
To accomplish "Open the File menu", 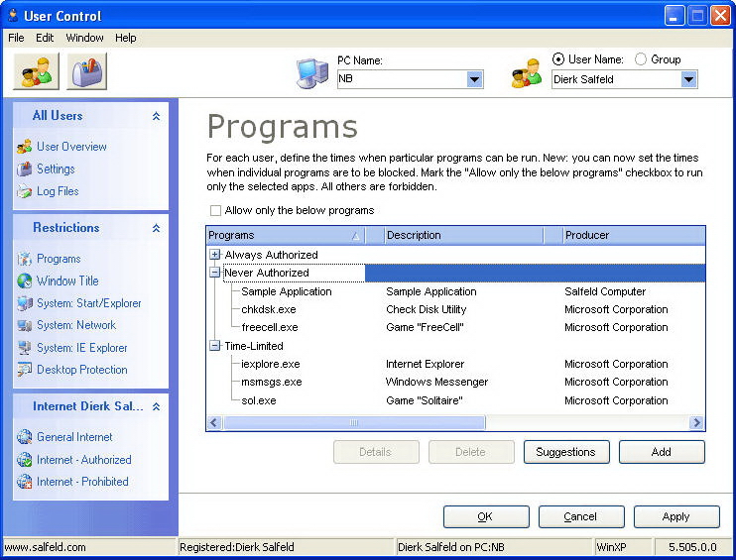I will coord(16,38).
